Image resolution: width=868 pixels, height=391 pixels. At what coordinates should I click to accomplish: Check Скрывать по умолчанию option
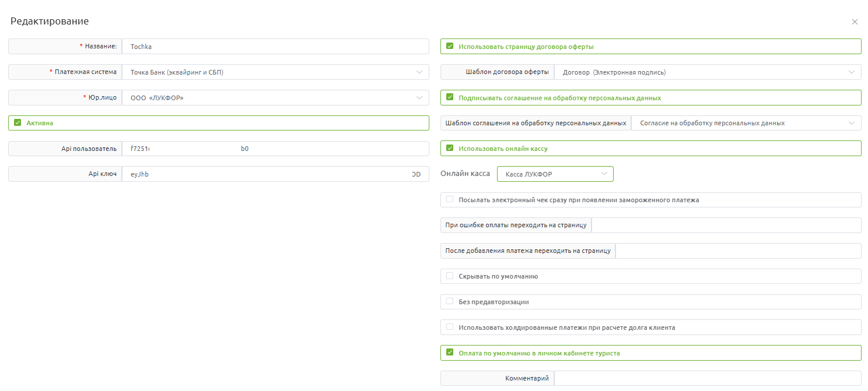point(450,276)
